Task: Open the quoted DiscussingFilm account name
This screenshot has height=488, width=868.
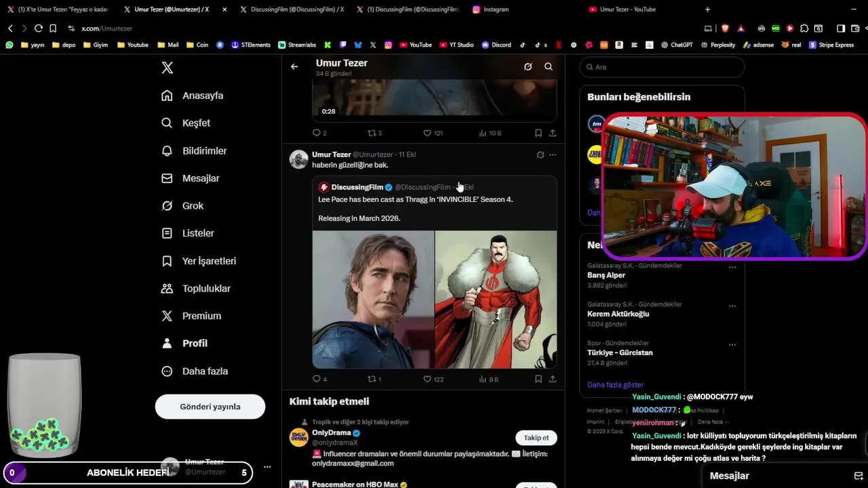Action: coord(357,187)
